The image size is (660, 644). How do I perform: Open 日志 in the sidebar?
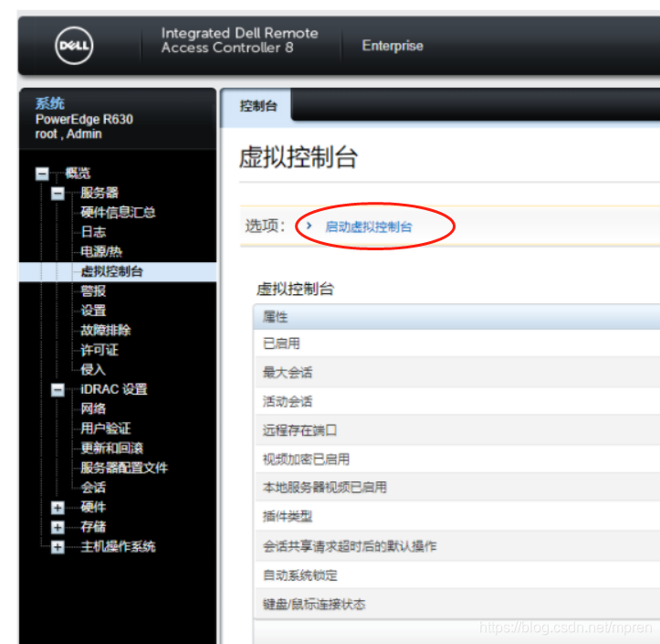93,232
